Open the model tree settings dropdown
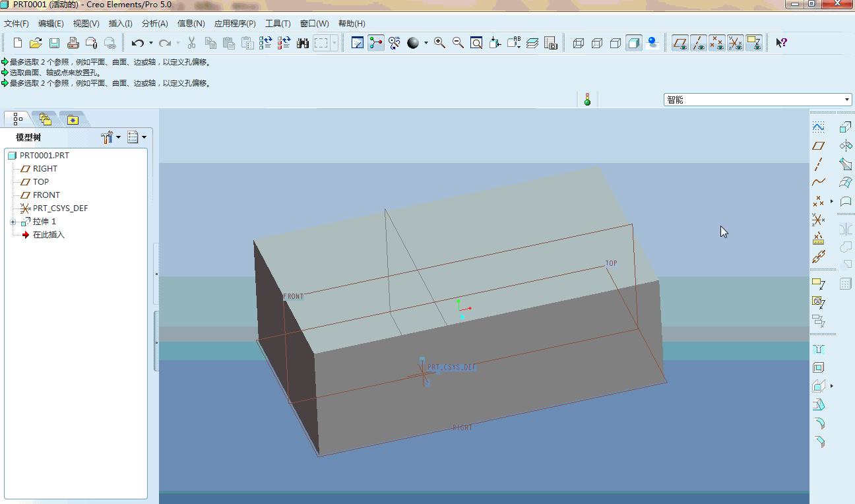Viewport: 855px width, 504px height. 110,137
